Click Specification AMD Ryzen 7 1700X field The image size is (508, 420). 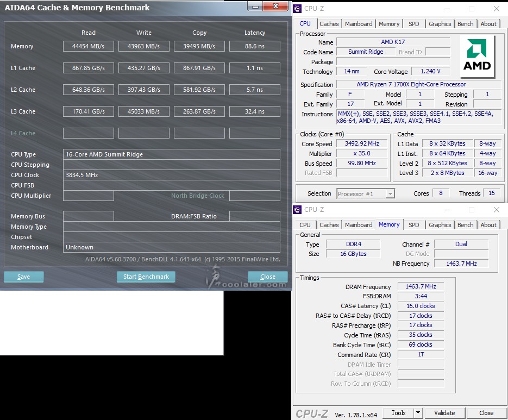419,84
